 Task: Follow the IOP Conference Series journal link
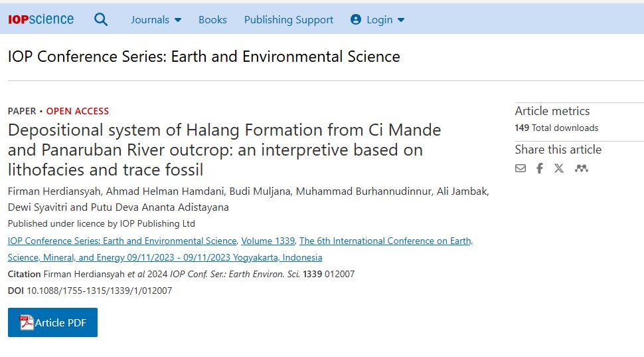pyautogui.click(x=122, y=241)
